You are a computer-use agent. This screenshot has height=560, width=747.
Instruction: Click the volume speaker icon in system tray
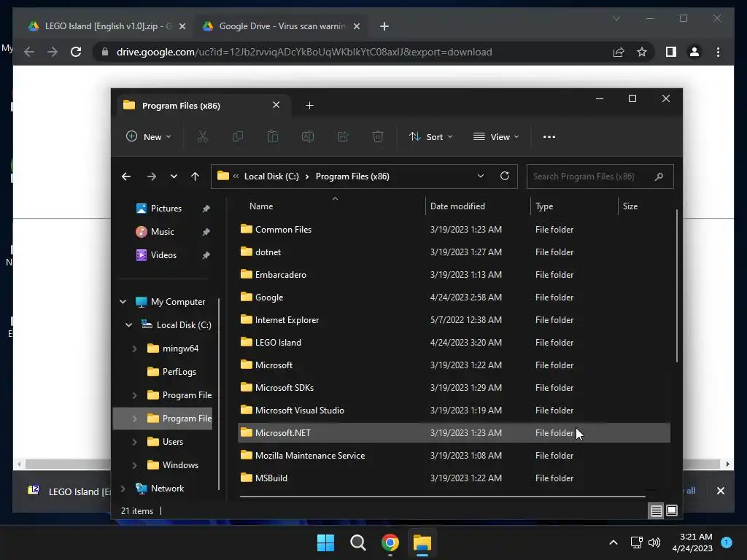tap(654, 542)
